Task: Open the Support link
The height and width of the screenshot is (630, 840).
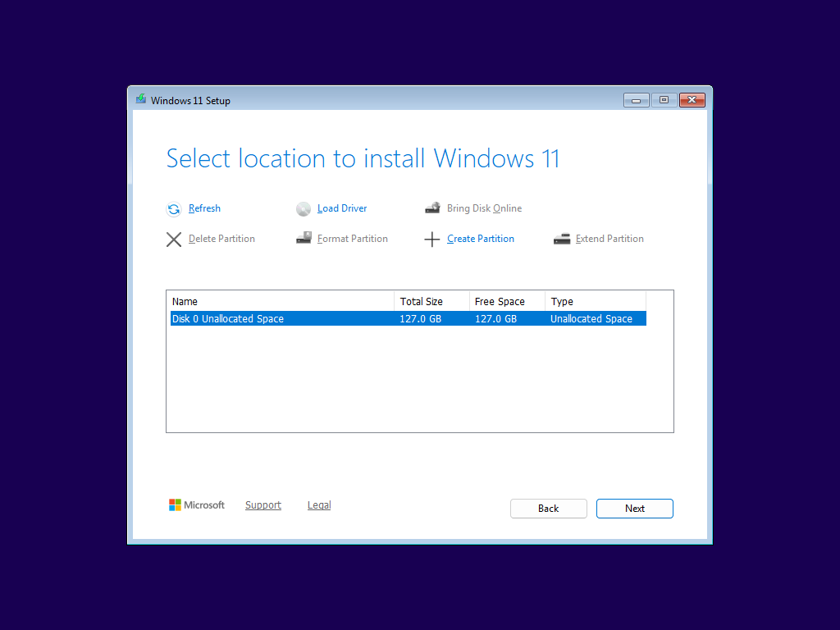Action: pyautogui.click(x=263, y=505)
